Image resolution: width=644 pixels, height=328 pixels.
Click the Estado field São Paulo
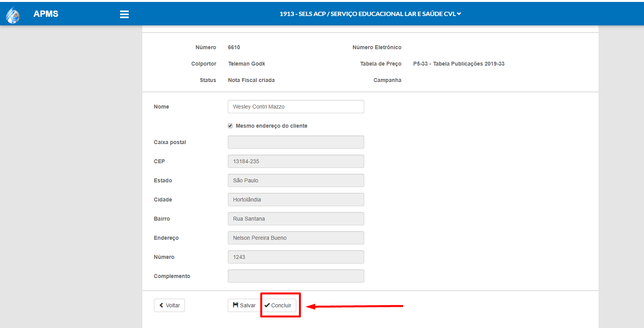coord(296,180)
